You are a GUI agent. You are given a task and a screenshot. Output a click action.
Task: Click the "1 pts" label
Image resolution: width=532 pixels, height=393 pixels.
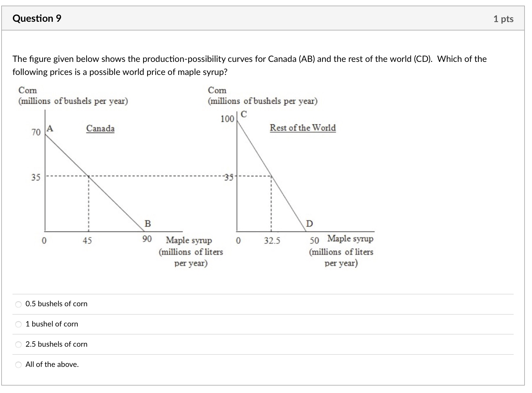click(503, 19)
